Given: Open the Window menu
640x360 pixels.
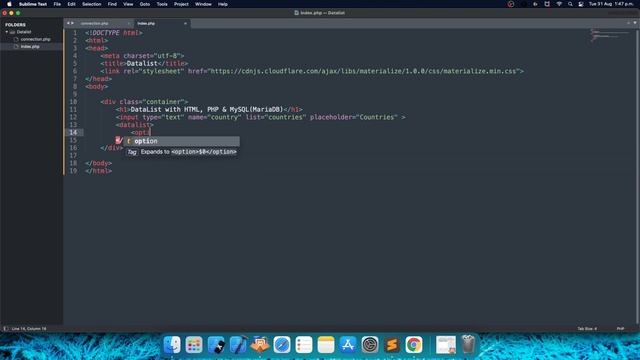Looking at the screenshot, I should (x=203, y=4).
